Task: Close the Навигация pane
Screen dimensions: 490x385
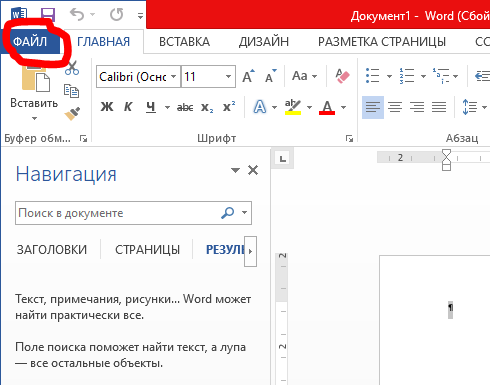Action: (x=253, y=170)
